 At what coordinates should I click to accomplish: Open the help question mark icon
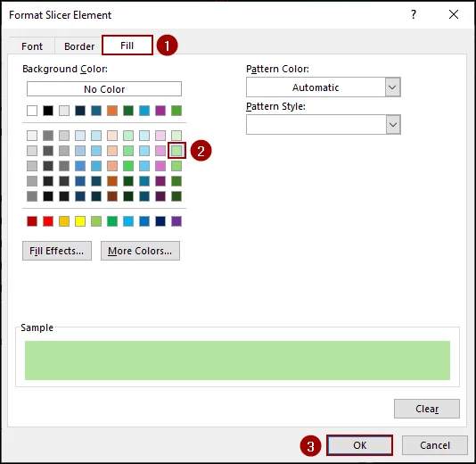pos(414,14)
